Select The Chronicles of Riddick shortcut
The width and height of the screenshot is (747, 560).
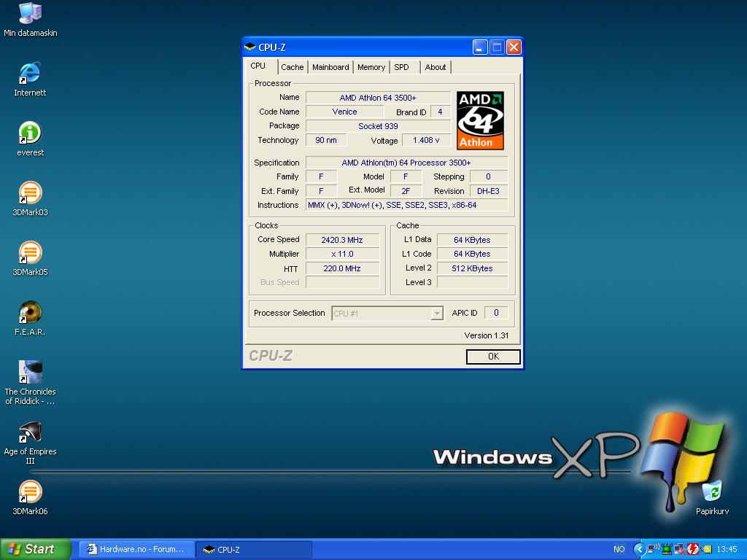click(30, 383)
